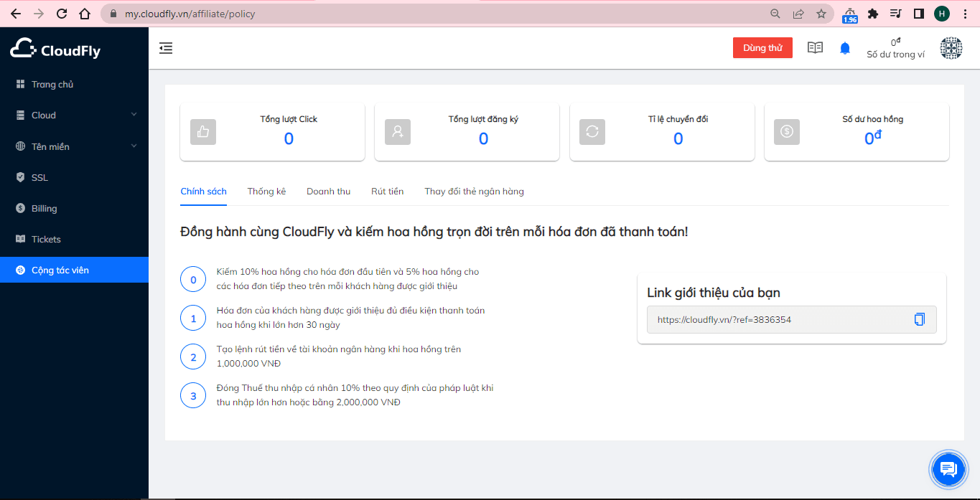Open the media control icon in browser toolbar
Screen dimensions: 980x500
(x=895, y=14)
